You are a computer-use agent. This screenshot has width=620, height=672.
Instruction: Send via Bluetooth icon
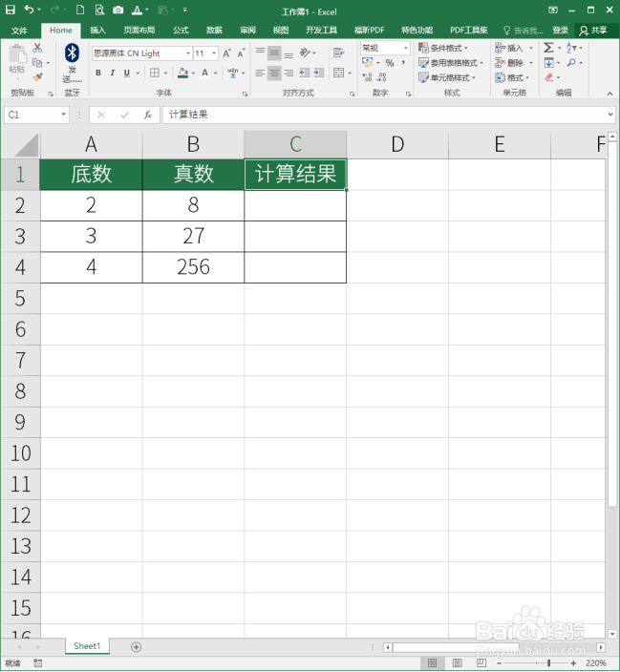(x=72, y=52)
